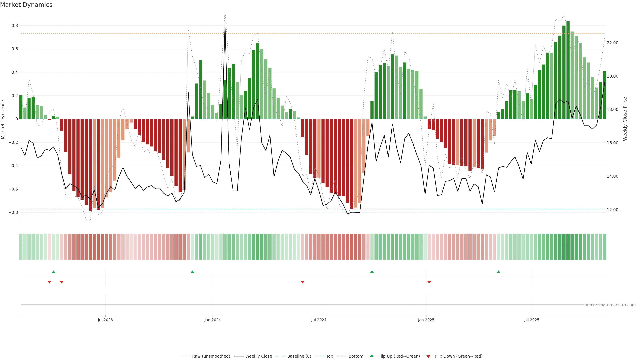Click the Flip Up green triangle legend icon
Viewport: 644px width, 362px height.
click(x=371, y=356)
